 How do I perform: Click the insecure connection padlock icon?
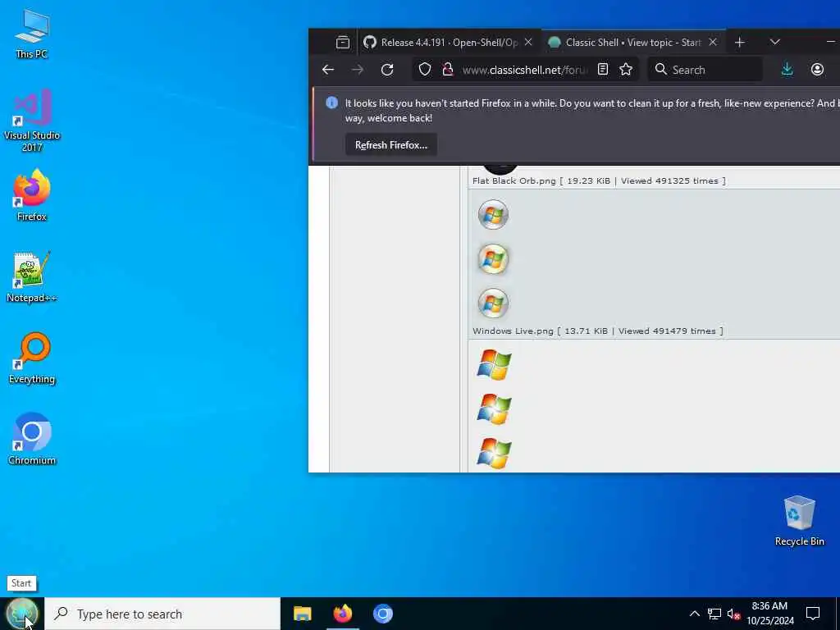pos(448,70)
